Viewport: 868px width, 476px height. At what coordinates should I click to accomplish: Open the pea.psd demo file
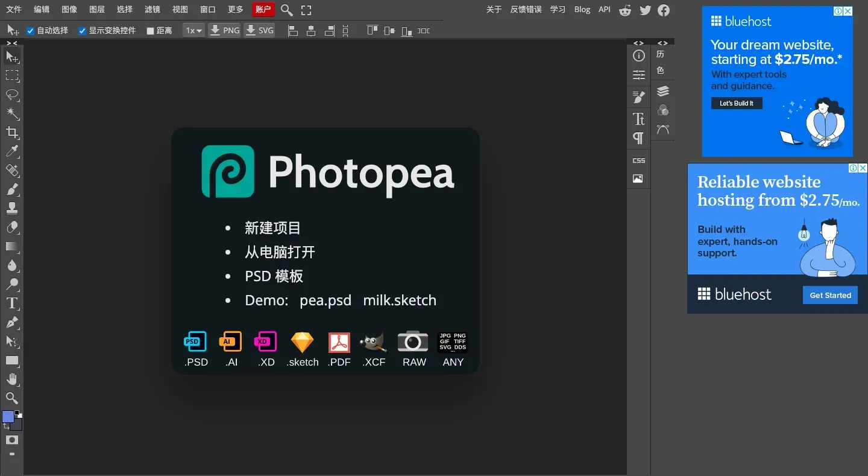pyautogui.click(x=325, y=300)
